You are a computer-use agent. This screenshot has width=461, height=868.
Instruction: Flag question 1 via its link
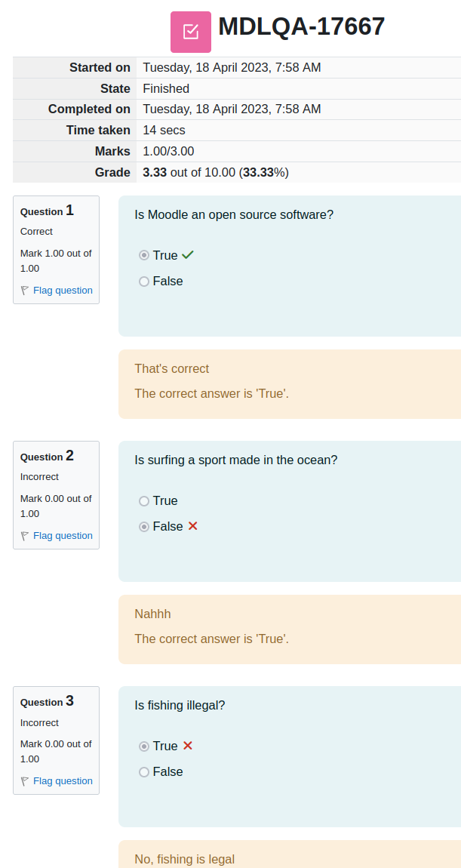pyautogui.click(x=63, y=290)
